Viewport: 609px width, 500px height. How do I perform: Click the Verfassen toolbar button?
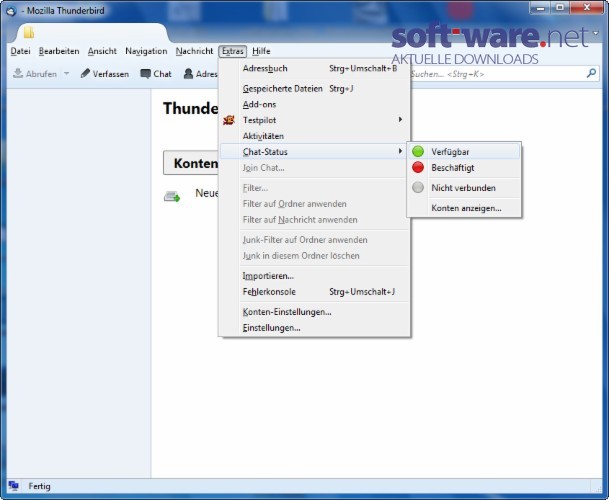coord(104,74)
